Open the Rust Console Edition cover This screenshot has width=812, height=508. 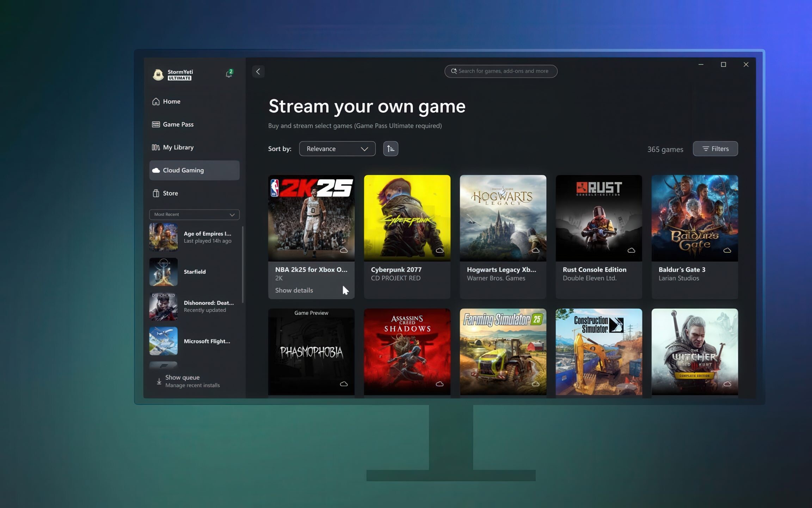pyautogui.click(x=599, y=218)
